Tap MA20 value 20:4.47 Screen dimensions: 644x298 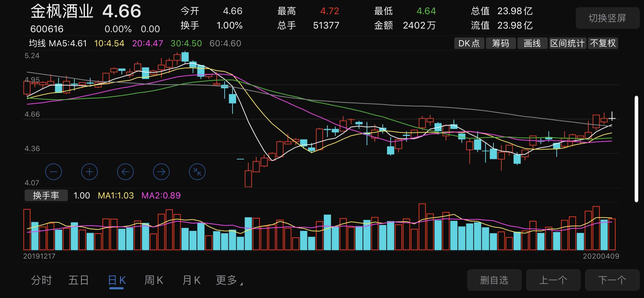pos(148,43)
